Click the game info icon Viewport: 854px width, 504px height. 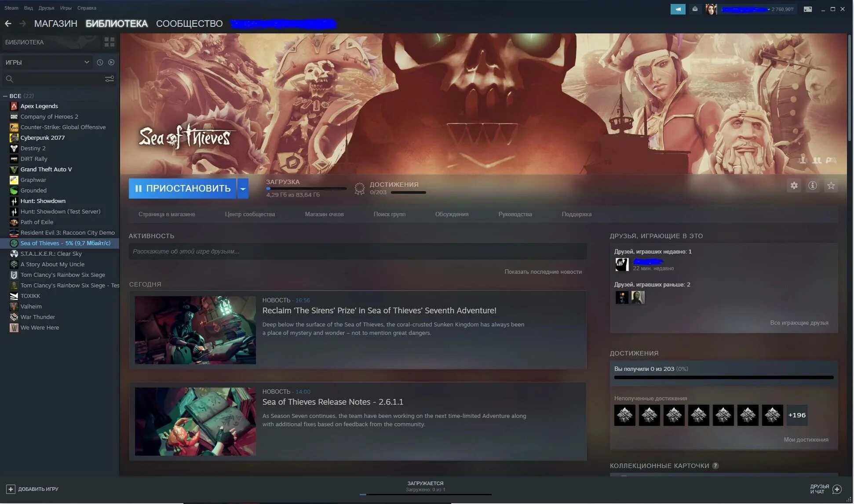click(812, 186)
